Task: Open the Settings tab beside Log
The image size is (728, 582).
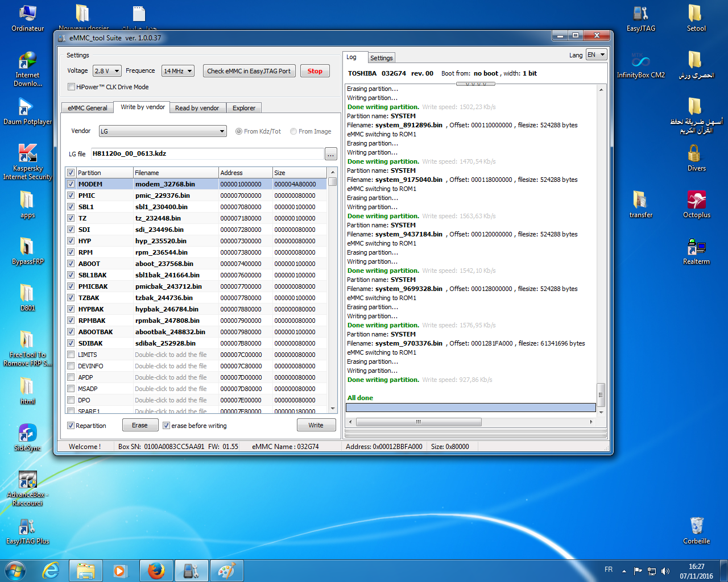Action: pos(381,58)
